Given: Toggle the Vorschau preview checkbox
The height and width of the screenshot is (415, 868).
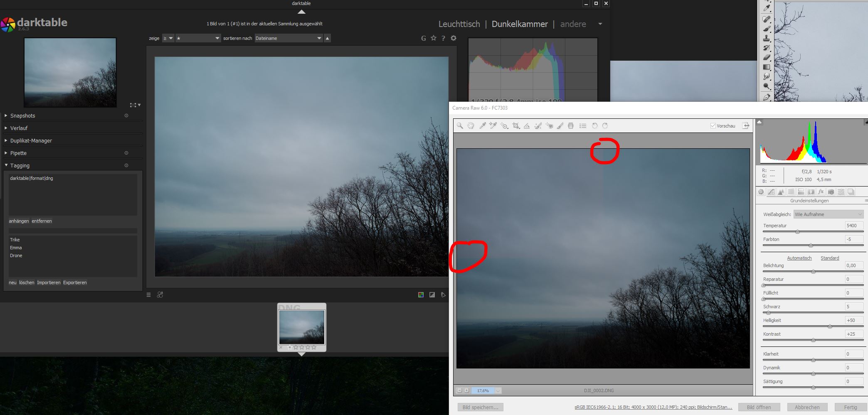Looking at the screenshot, I should pyautogui.click(x=713, y=125).
